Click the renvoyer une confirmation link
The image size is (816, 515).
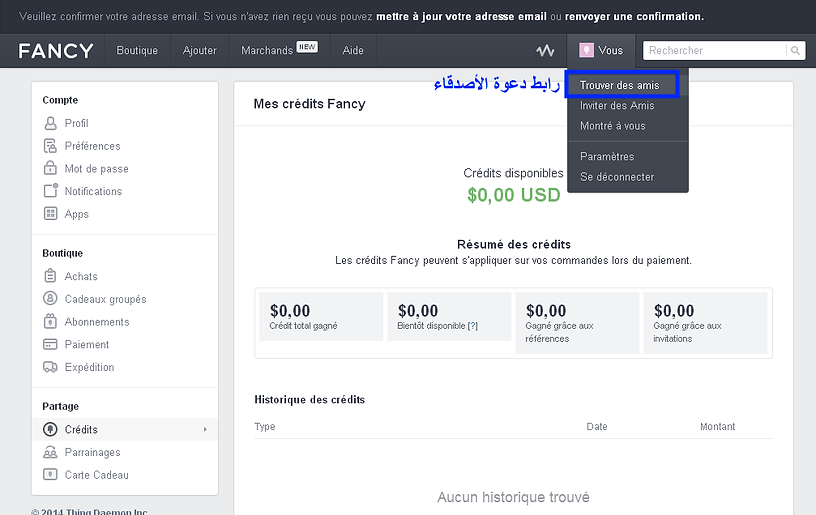(x=634, y=17)
